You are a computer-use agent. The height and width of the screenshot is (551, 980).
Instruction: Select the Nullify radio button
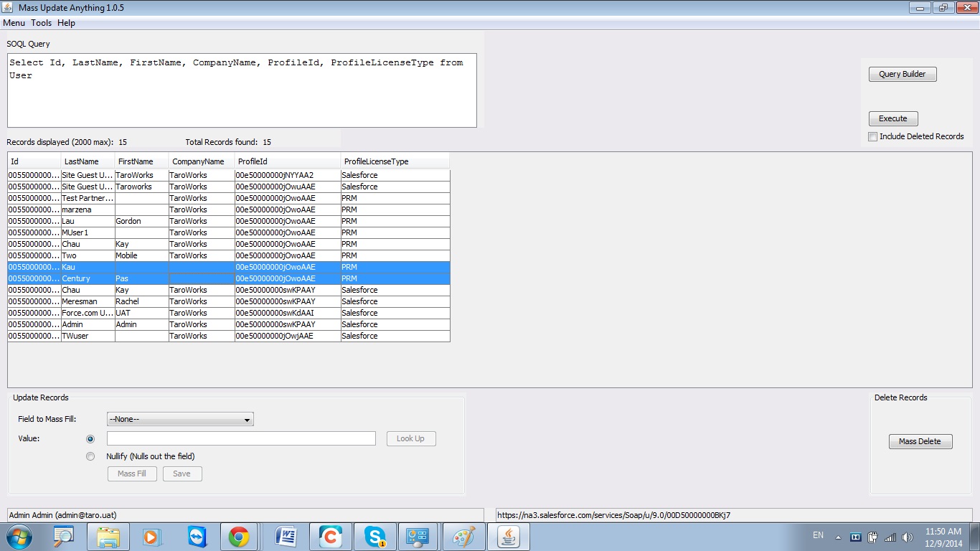tap(90, 456)
